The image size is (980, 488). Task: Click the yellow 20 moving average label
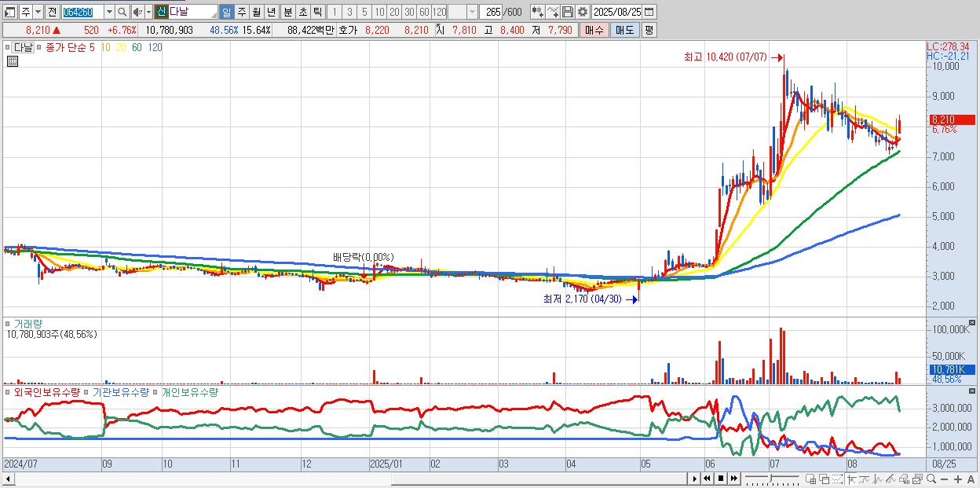121,47
